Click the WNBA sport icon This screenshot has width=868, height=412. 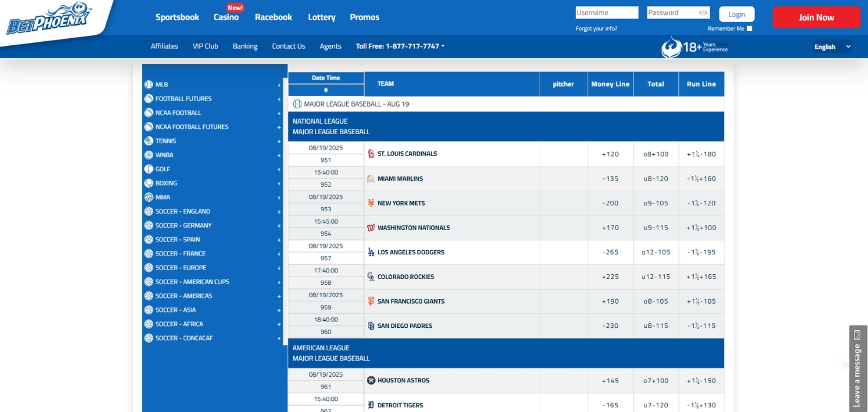point(148,155)
